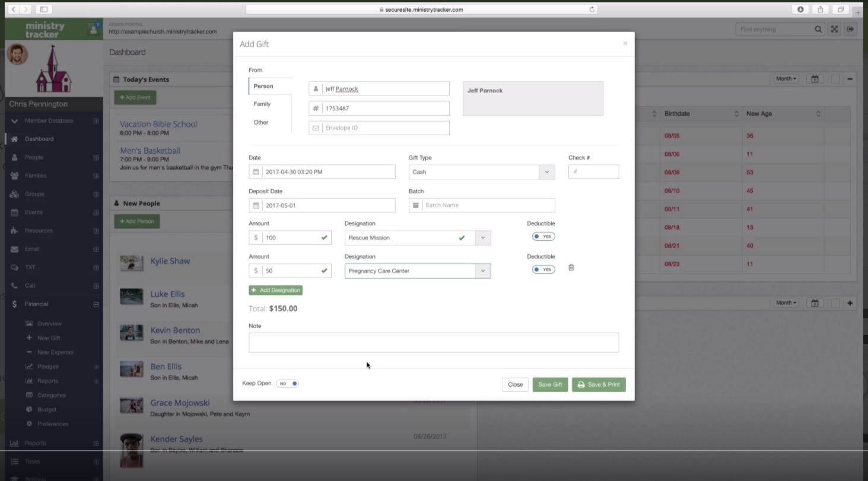Viewport: 868px width, 481px height.
Task: Click the Safari address bar
Action: (x=421, y=9)
